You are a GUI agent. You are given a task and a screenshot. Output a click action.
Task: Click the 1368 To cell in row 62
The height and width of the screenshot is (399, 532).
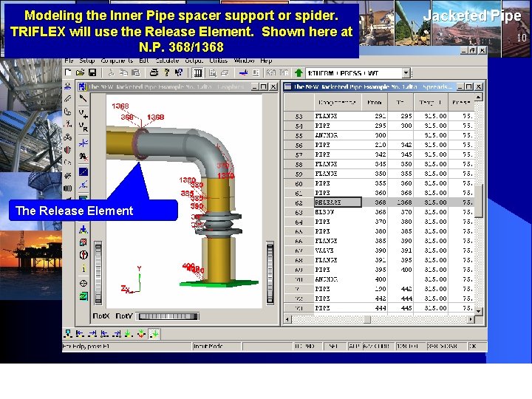point(400,202)
